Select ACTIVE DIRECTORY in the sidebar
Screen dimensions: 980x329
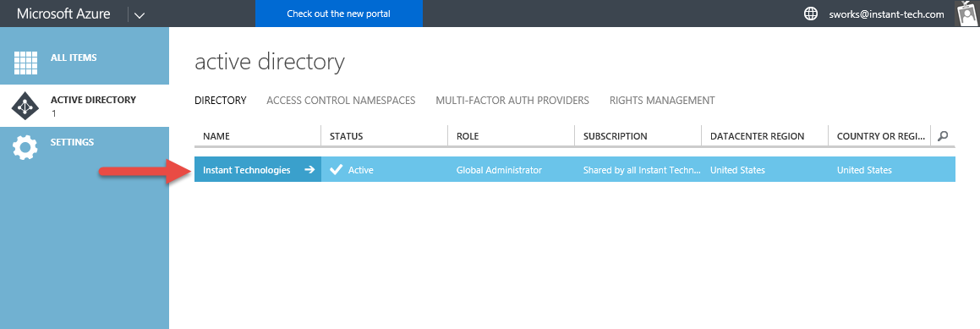coord(93,100)
